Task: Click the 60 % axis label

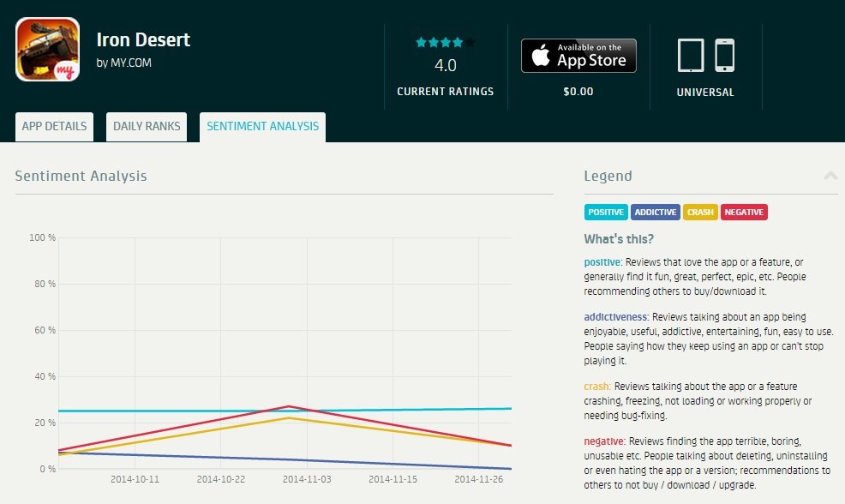Action: pos(45,331)
